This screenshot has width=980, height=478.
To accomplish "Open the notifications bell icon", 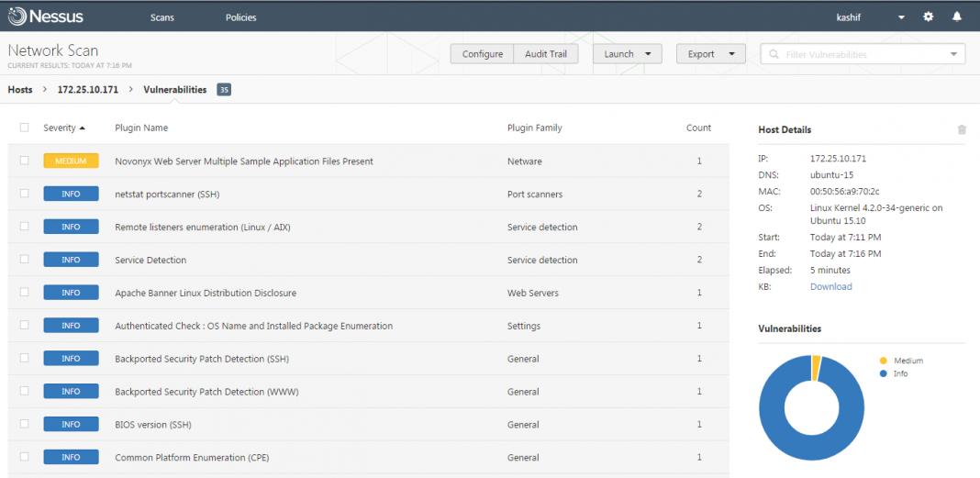I will click(x=957, y=17).
